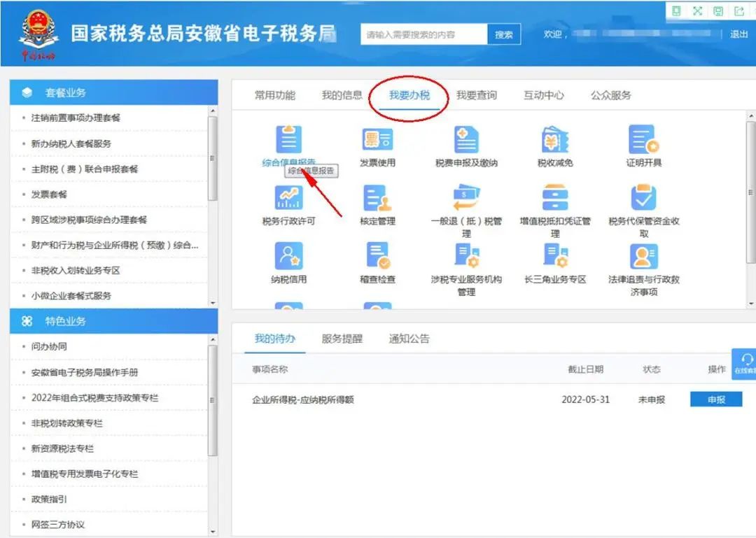Open 网签三方协议 link
Image resolution: width=756 pixels, height=538 pixels.
[58, 525]
